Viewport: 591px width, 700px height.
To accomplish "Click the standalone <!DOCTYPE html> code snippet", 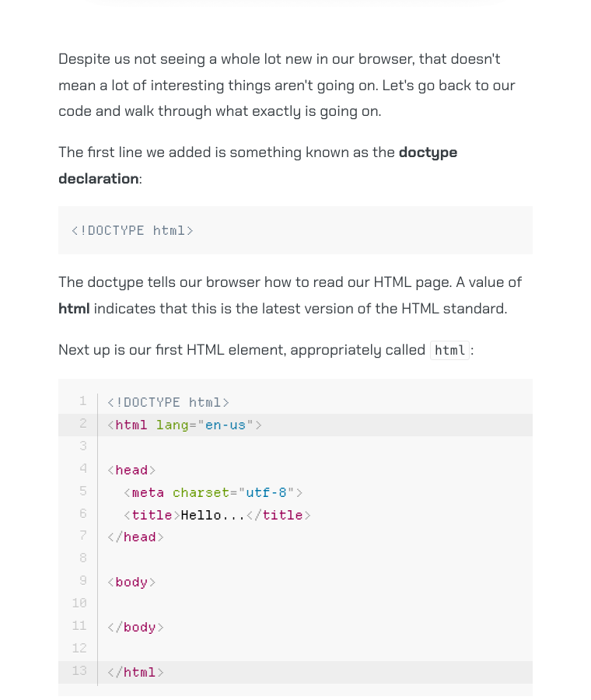I will pyautogui.click(x=132, y=231).
